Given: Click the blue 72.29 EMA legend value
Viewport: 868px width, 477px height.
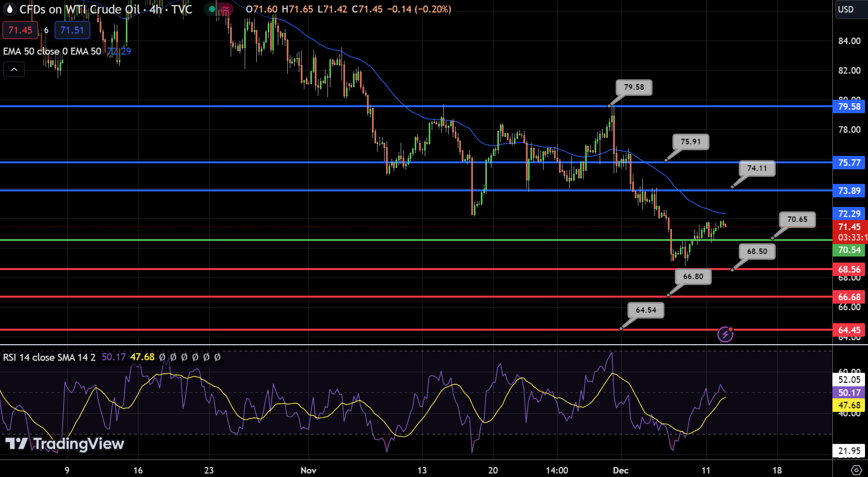Looking at the screenshot, I should click(x=119, y=51).
